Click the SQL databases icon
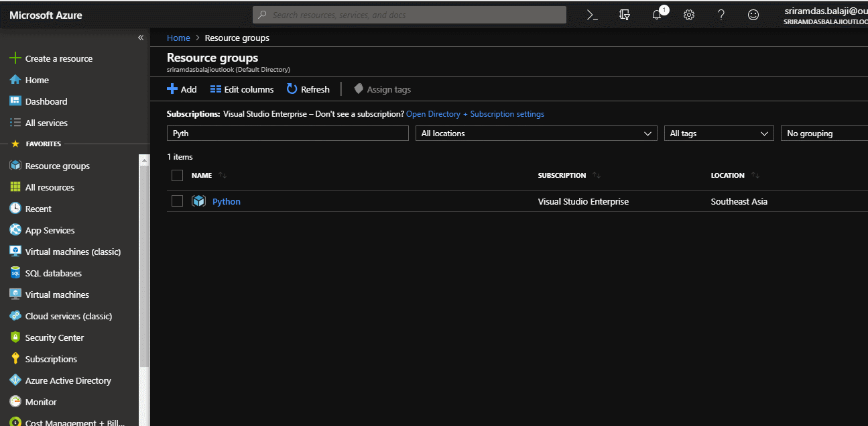 (x=15, y=273)
